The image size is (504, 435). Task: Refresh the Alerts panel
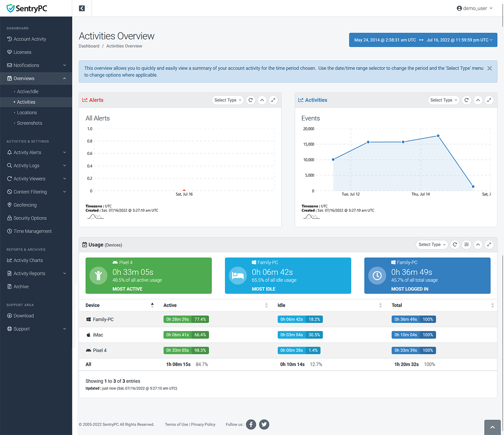click(250, 100)
